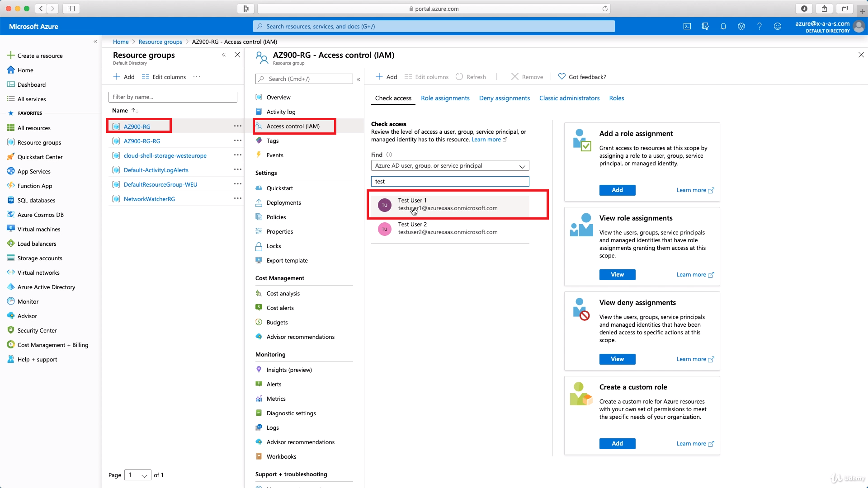This screenshot has width=868, height=488.
Task: Open Load balancers in the sidebar
Action: coord(37,244)
